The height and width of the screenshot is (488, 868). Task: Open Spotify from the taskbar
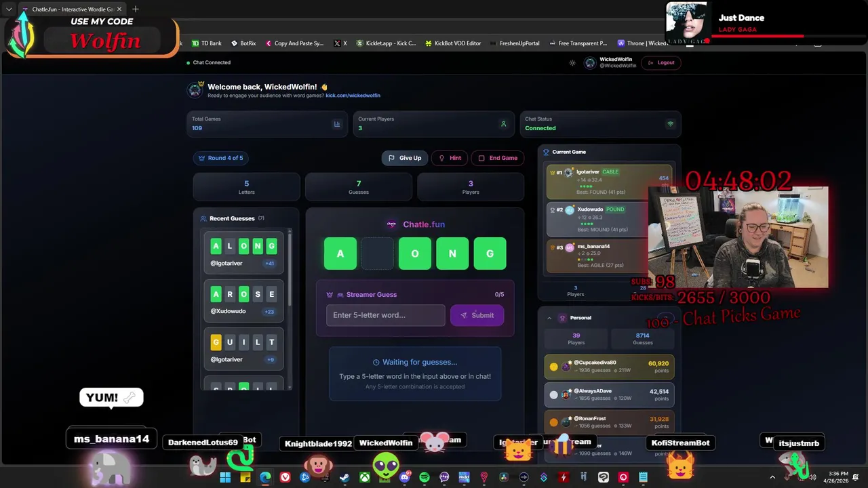(424, 477)
